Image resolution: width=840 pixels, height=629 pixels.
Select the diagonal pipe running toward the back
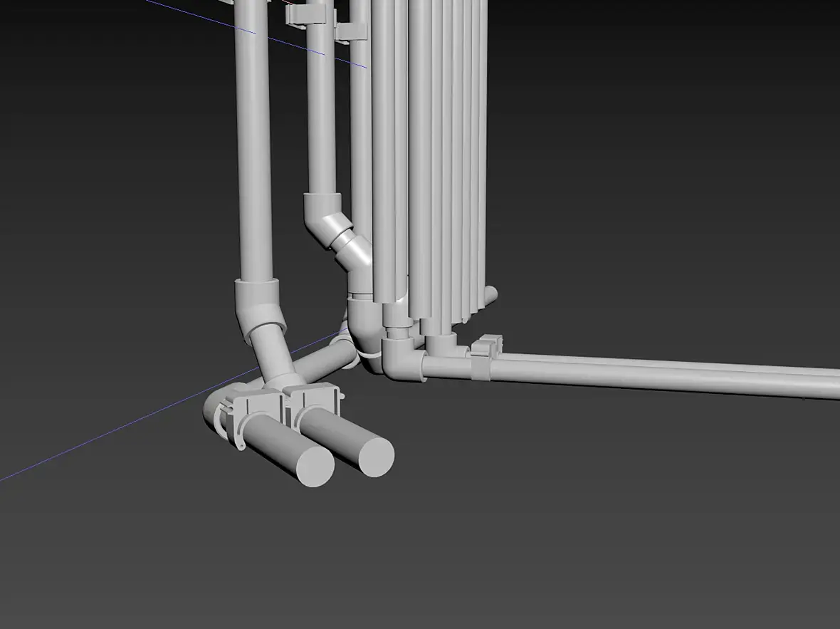point(325,360)
